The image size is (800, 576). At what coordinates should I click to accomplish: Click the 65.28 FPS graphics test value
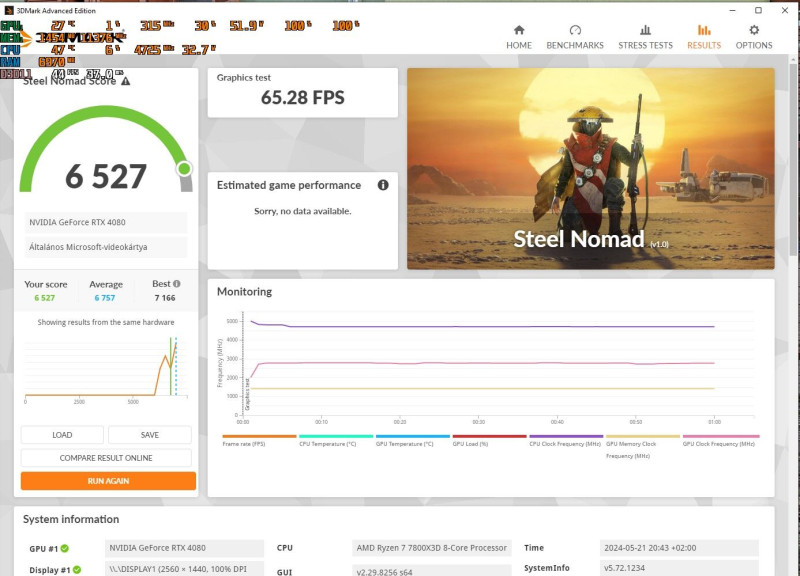(303, 97)
